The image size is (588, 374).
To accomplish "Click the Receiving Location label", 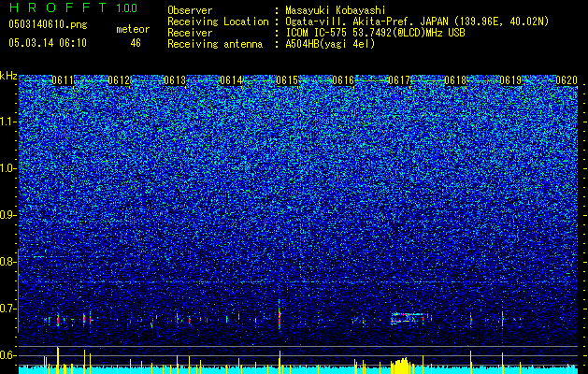I will click(218, 22).
